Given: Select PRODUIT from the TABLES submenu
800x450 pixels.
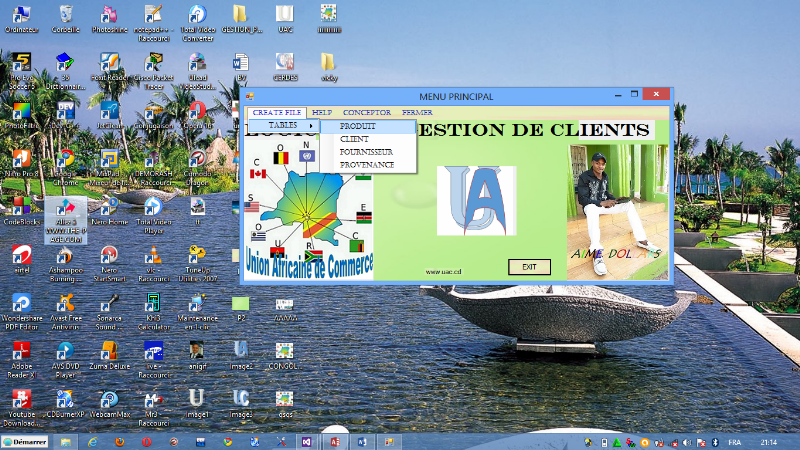Looking at the screenshot, I should coord(358,127).
